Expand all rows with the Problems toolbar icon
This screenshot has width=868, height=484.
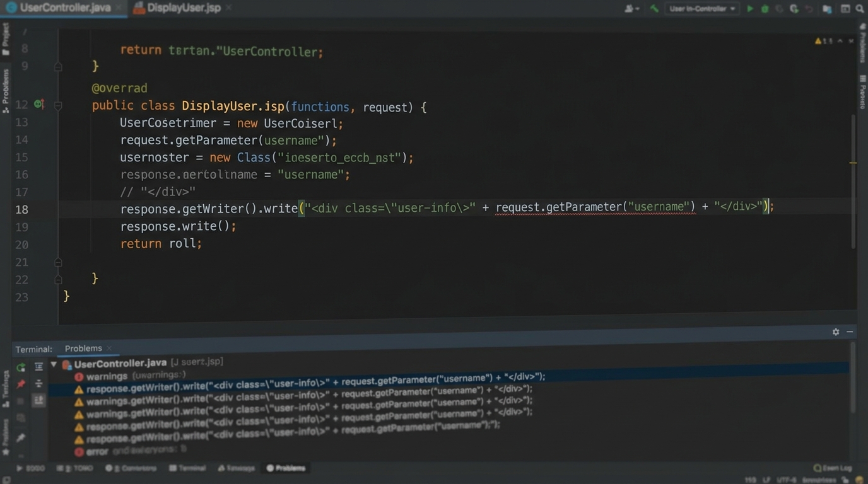point(38,367)
